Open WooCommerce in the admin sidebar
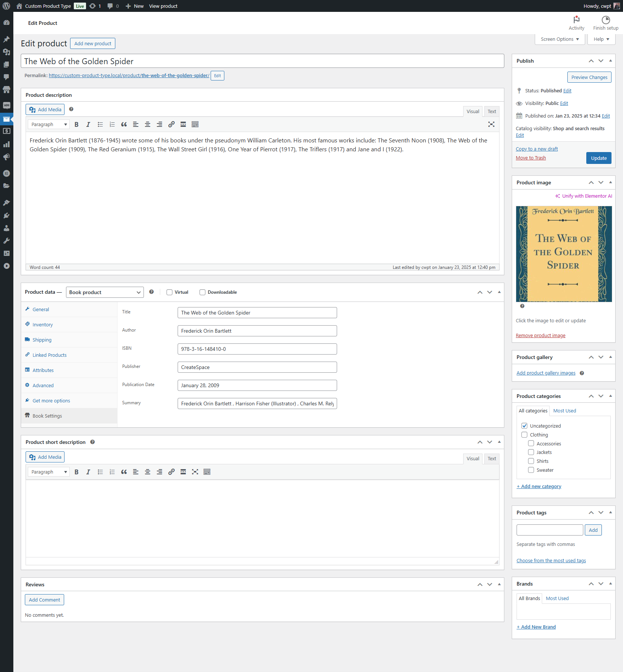This screenshot has height=672, width=623. click(6, 106)
